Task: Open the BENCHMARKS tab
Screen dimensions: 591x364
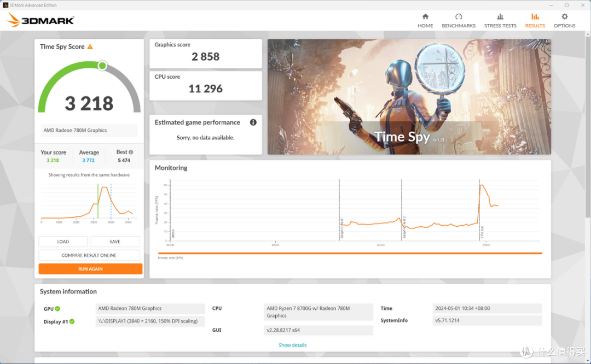Action: [459, 21]
